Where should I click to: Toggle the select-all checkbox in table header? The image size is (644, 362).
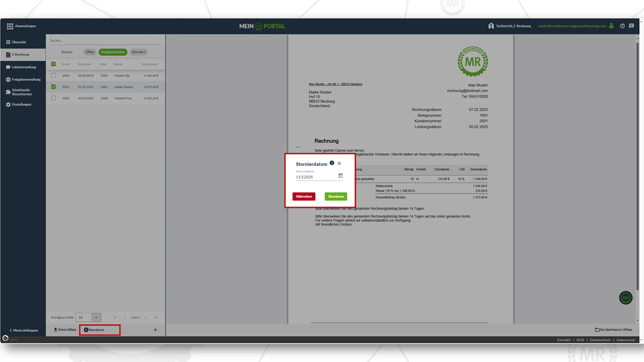(x=53, y=64)
